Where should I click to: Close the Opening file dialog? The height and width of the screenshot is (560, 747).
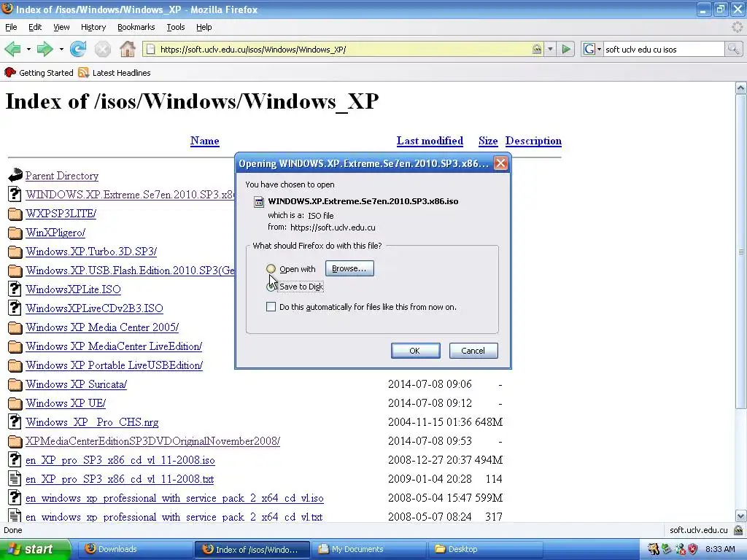(500, 163)
